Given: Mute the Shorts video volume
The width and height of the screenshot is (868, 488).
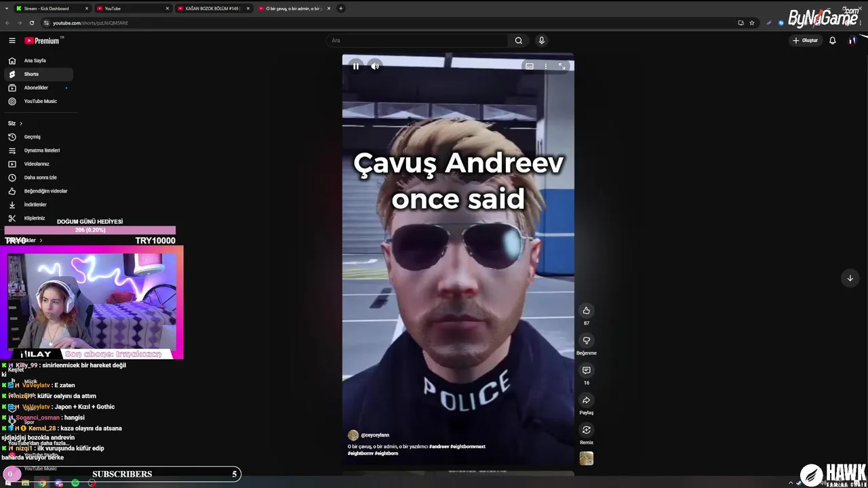Looking at the screenshot, I should 375,66.
